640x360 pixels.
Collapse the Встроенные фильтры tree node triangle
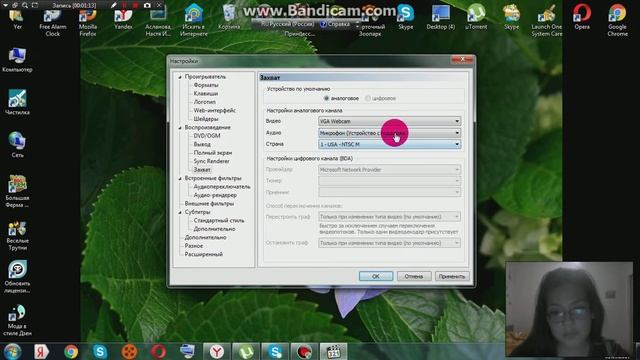click(180, 178)
